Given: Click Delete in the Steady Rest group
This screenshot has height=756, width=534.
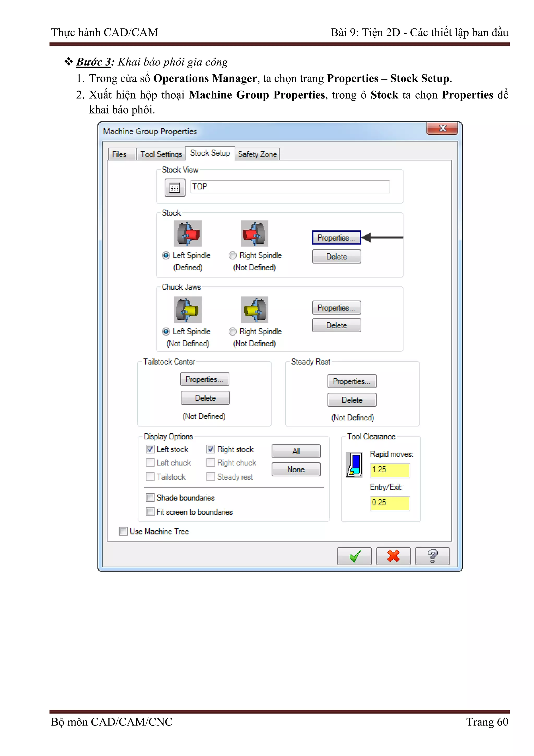Looking at the screenshot, I should 352,400.
